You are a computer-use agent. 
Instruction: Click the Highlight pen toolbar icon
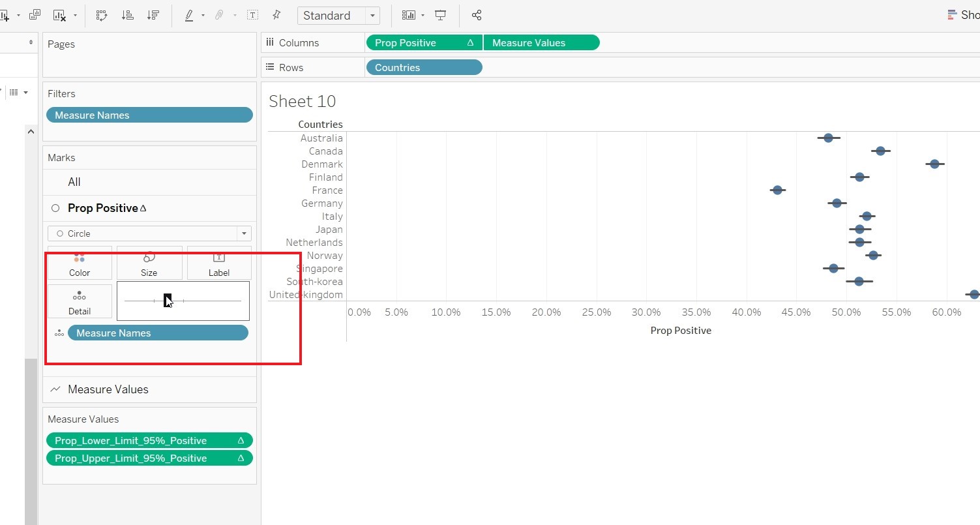click(x=189, y=15)
